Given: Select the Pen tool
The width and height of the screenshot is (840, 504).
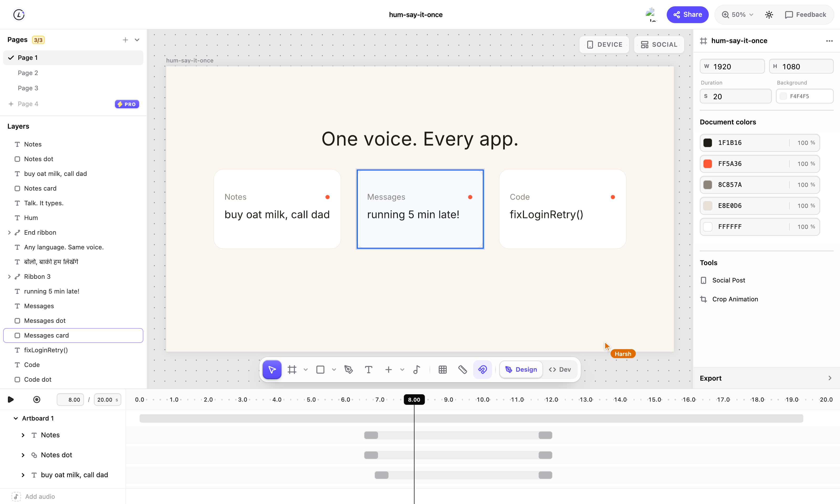Looking at the screenshot, I should tap(348, 370).
